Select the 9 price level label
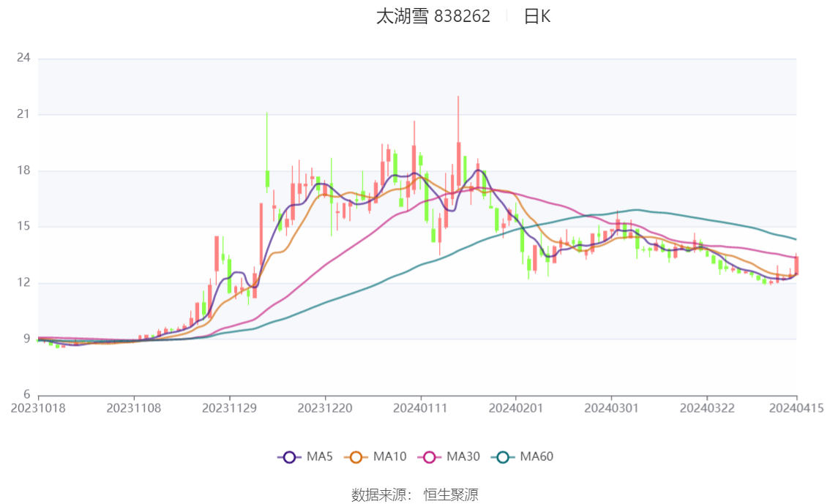The height and width of the screenshot is (504, 830). [x=26, y=339]
